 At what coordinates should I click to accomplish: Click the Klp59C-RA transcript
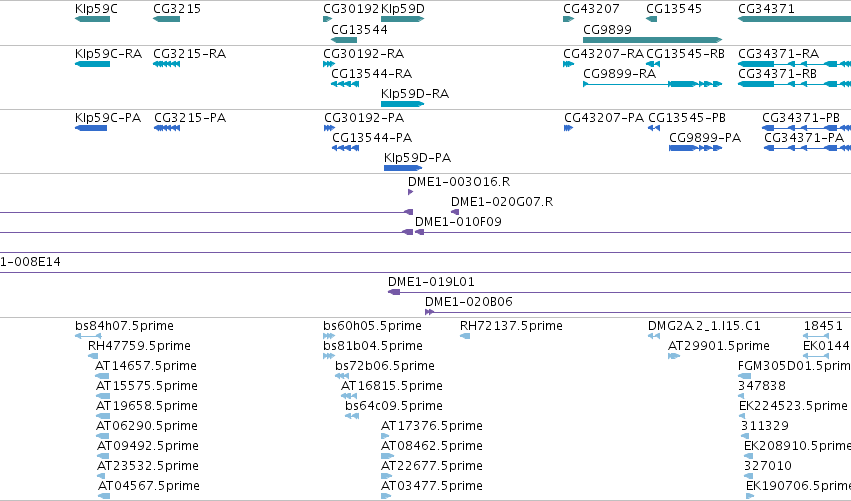pos(92,64)
